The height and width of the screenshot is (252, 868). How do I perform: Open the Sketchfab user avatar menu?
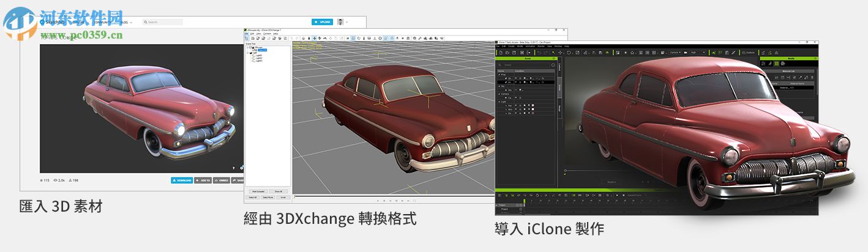pos(340,22)
